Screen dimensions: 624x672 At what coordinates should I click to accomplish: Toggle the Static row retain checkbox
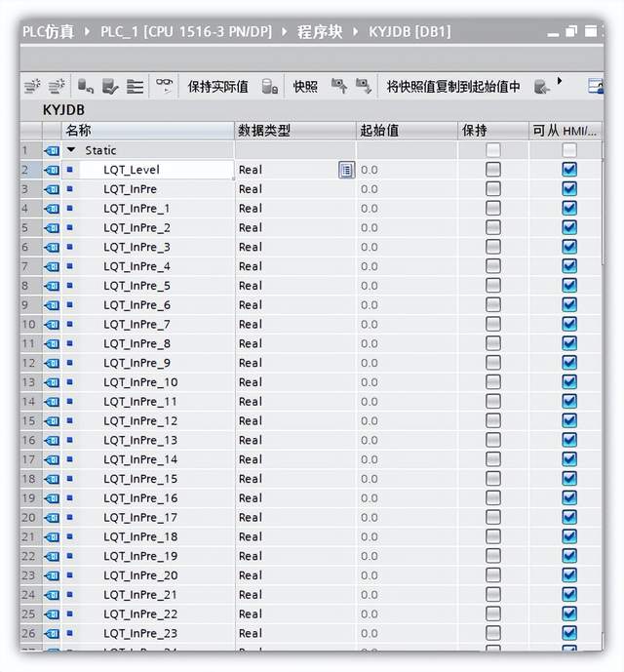point(492,150)
